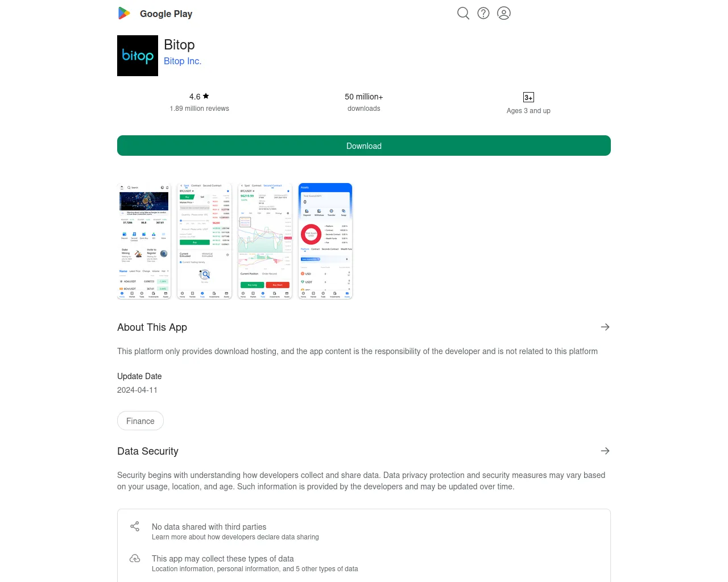Click the 50 million+ downloads count
This screenshot has width=728, height=582.
pos(364,97)
